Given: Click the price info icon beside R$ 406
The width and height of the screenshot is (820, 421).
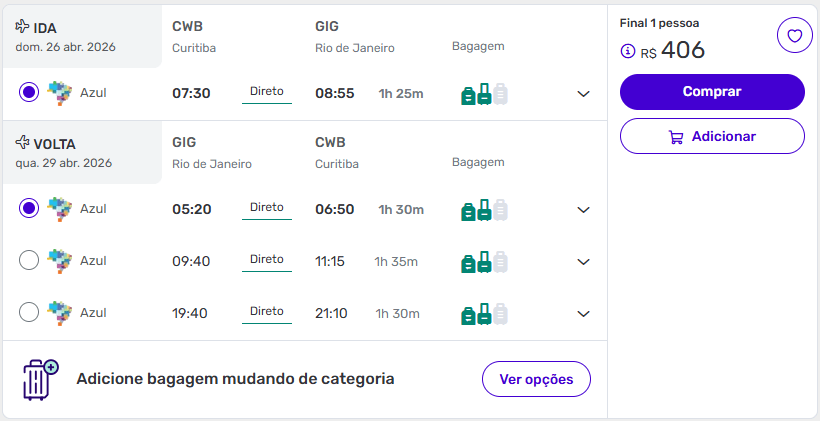Looking at the screenshot, I should point(628,51).
